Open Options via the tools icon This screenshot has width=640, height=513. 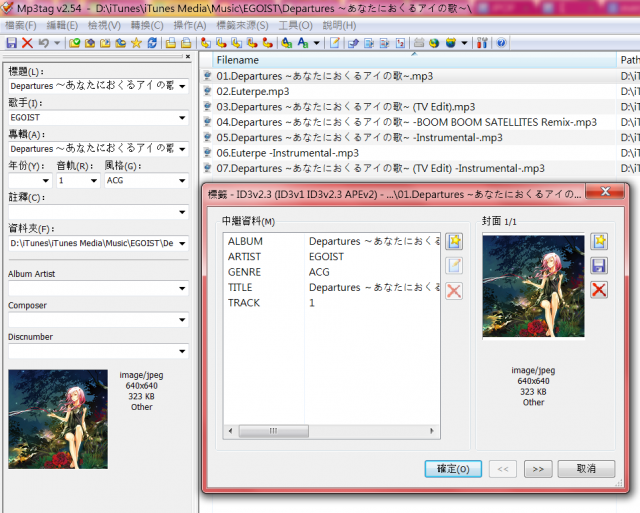(x=482, y=42)
